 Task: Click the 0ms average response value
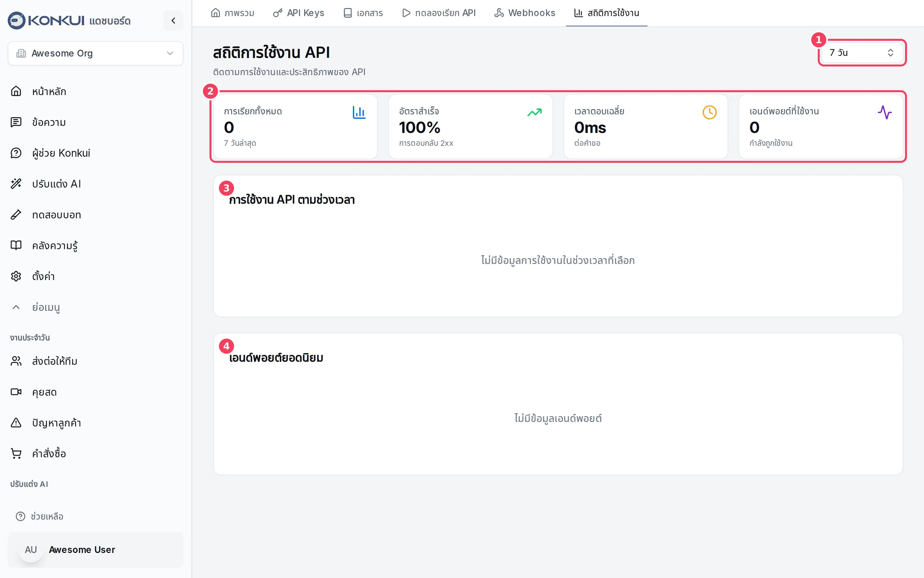590,128
